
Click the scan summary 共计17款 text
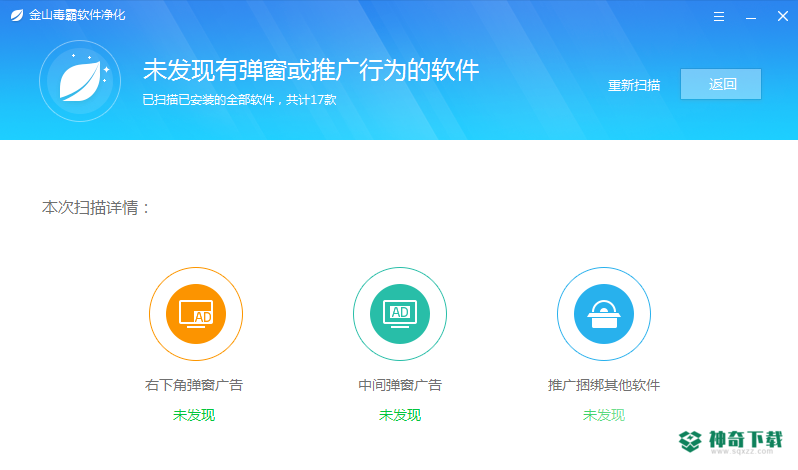click(x=311, y=100)
